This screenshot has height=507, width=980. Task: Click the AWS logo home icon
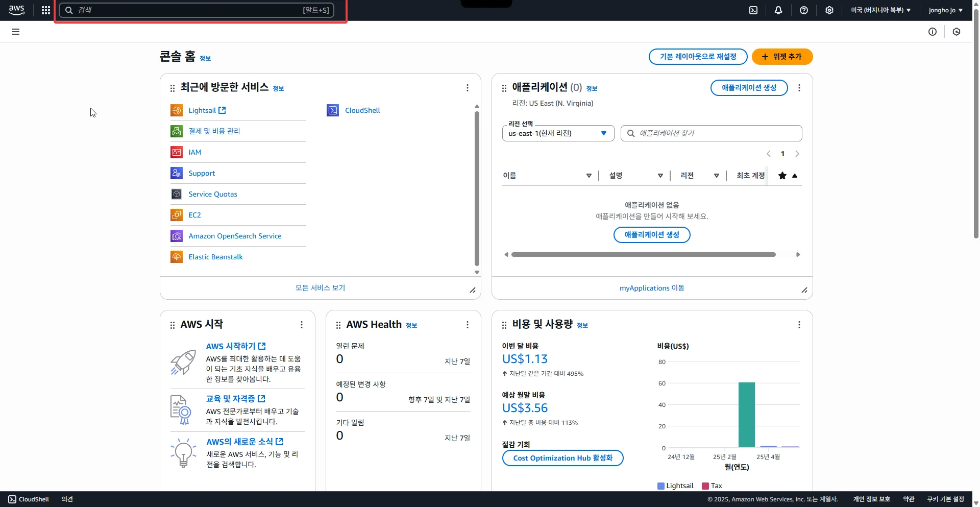coord(16,10)
